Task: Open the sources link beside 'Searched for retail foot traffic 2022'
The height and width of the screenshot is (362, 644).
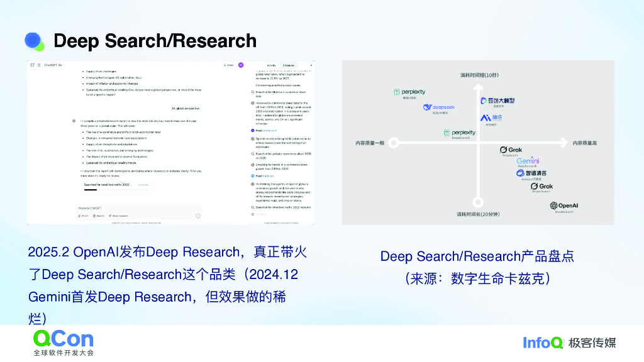Action: 143,185
